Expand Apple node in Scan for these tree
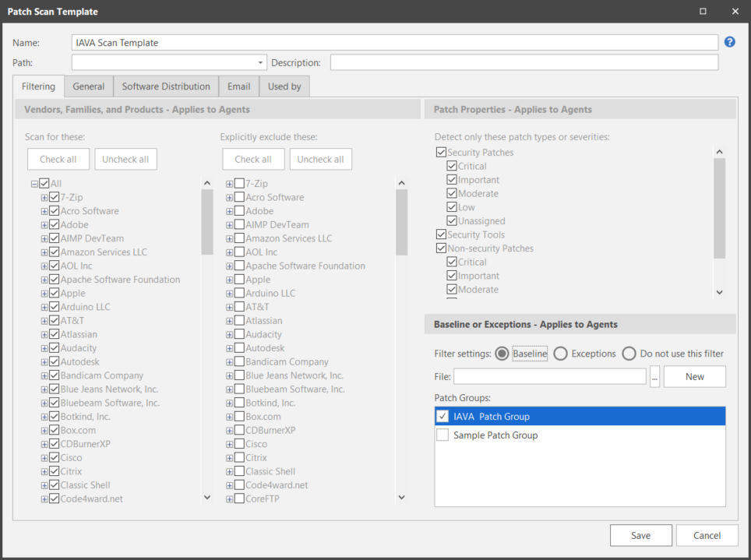751x560 pixels. point(44,294)
